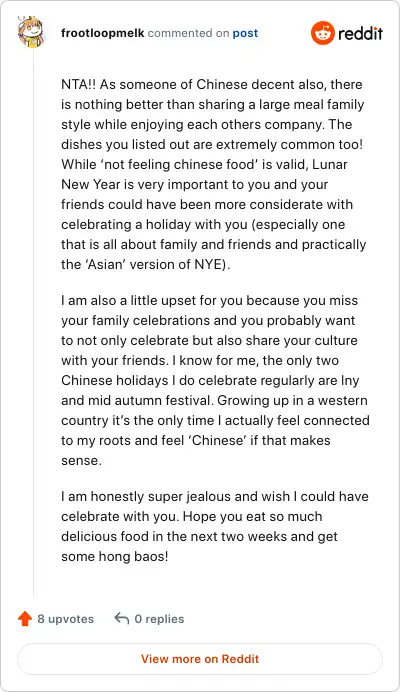Click the 'commented on' header text
The width and height of the screenshot is (400, 692).
point(189,33)
